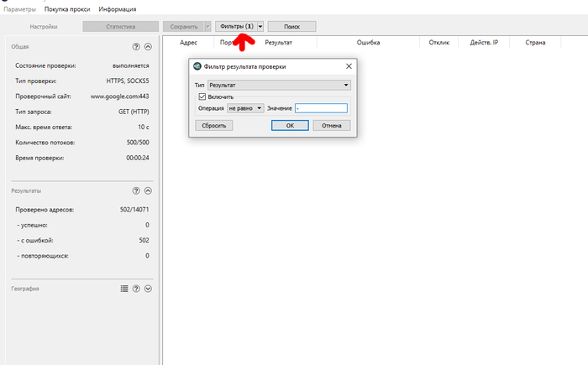Click help icon in Общая section
Screen dimensions: 588x365
point(136,47)
